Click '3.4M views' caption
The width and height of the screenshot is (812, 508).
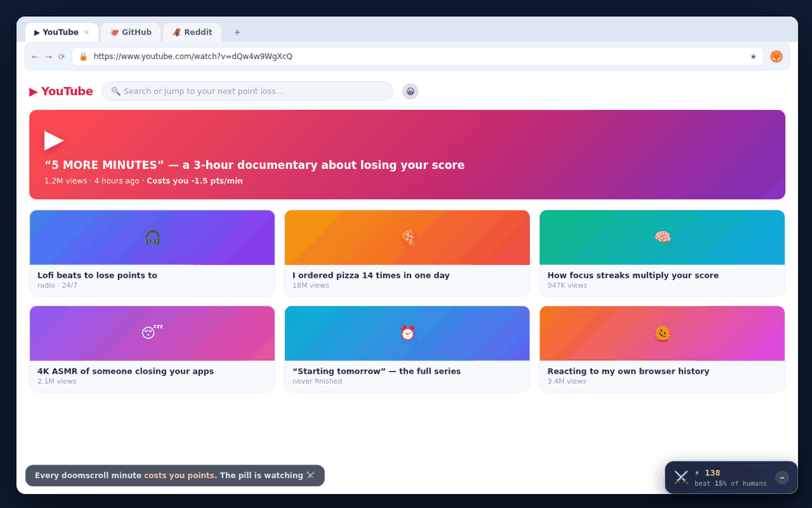click(x=566, y=381)
